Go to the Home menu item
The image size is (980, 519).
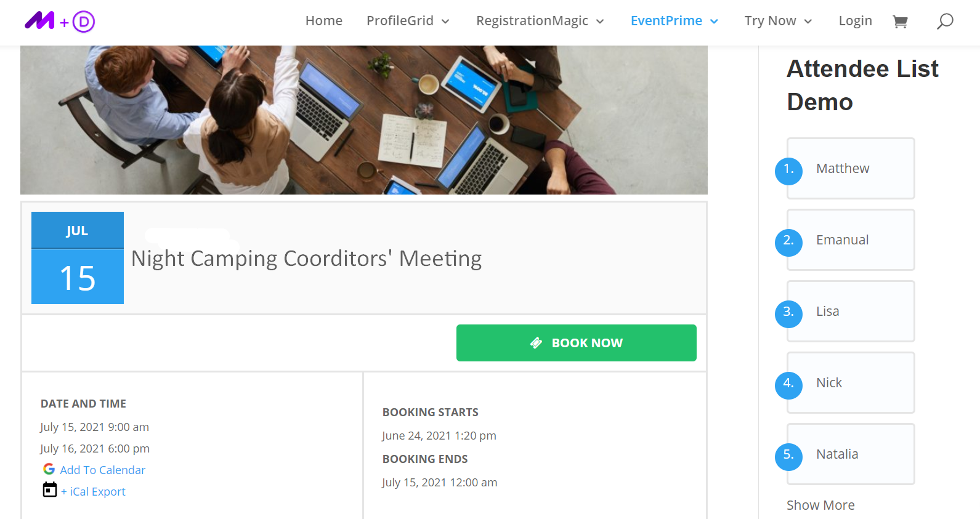point(324,21)
